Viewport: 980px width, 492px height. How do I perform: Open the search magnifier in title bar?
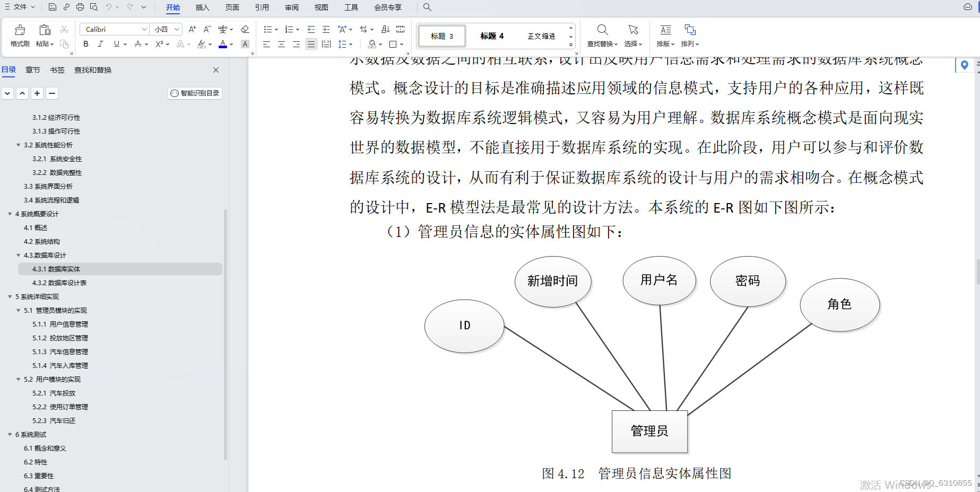[x=427, y=7]
